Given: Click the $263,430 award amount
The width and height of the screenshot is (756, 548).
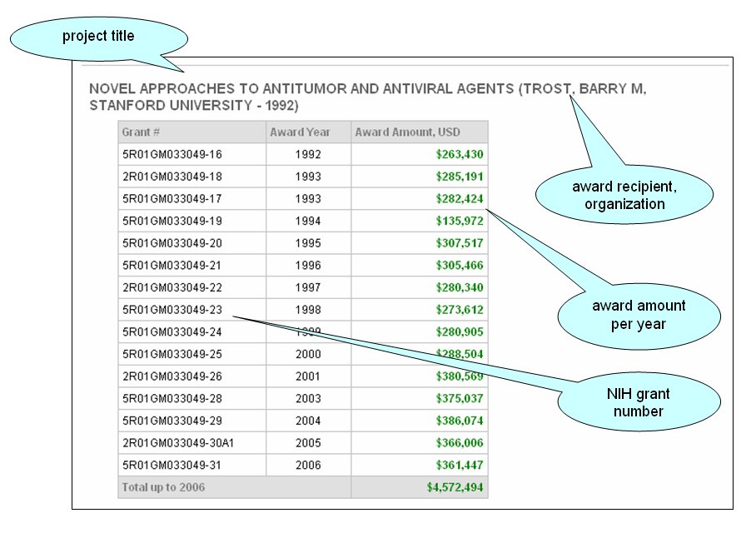Looking at the screenshot, I should (460, 154).
